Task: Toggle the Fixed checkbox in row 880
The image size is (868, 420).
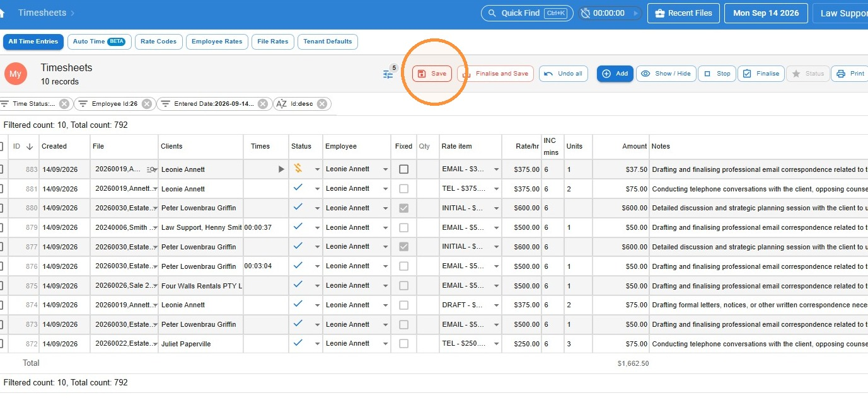Action: [x=404, y=208]
